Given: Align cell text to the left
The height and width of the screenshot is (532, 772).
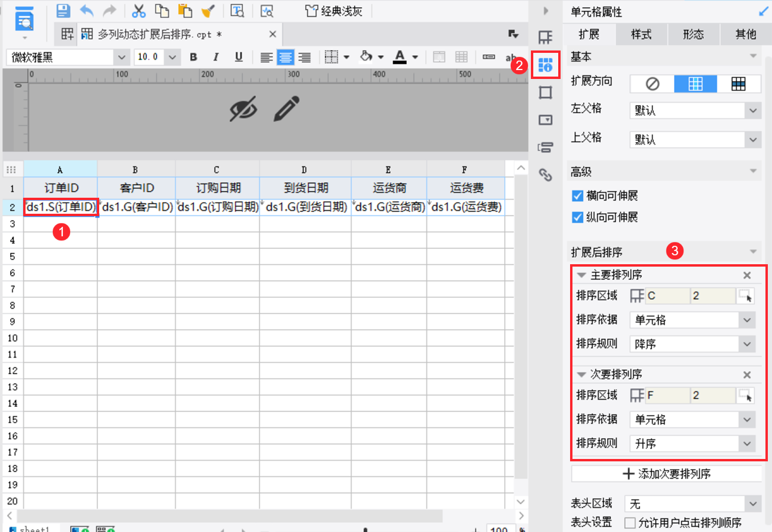Looking at the screenshot, I should pyautogui.click(x=267, y=57).
